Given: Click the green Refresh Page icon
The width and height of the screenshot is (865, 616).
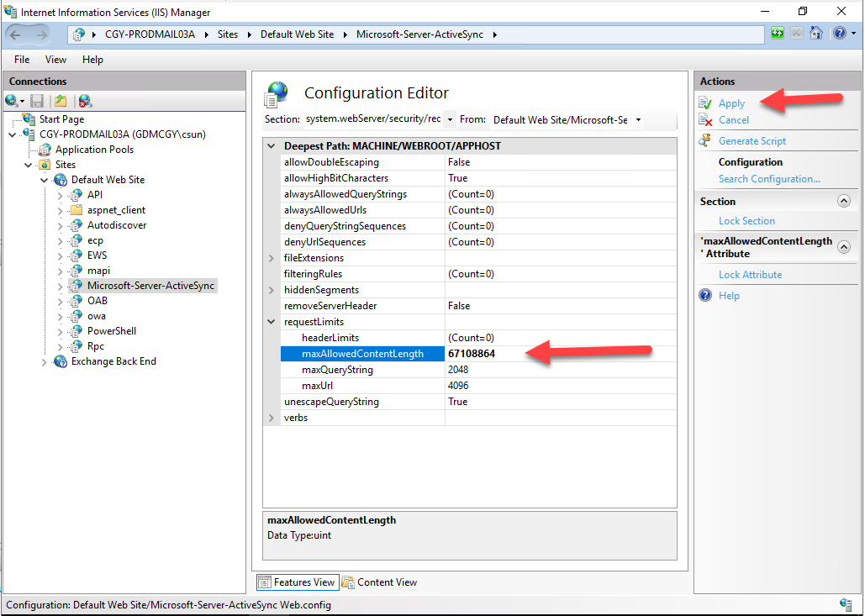Looking at the screenshot, I should (x=778, y=34).
